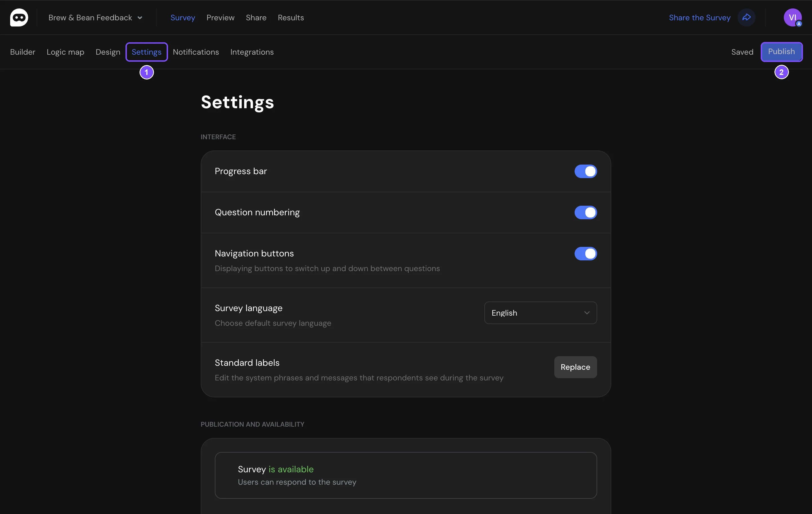Turn off Navigation buttons switch

585,253
